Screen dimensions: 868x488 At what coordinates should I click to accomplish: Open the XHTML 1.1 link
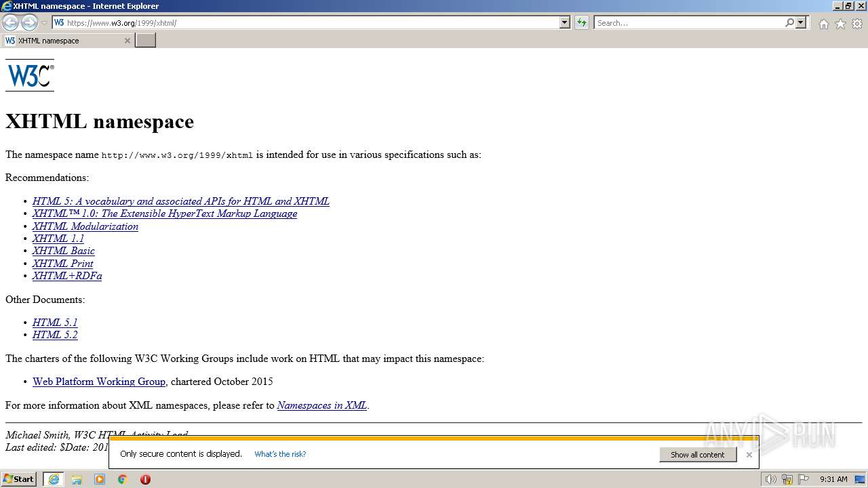[58, 239]
